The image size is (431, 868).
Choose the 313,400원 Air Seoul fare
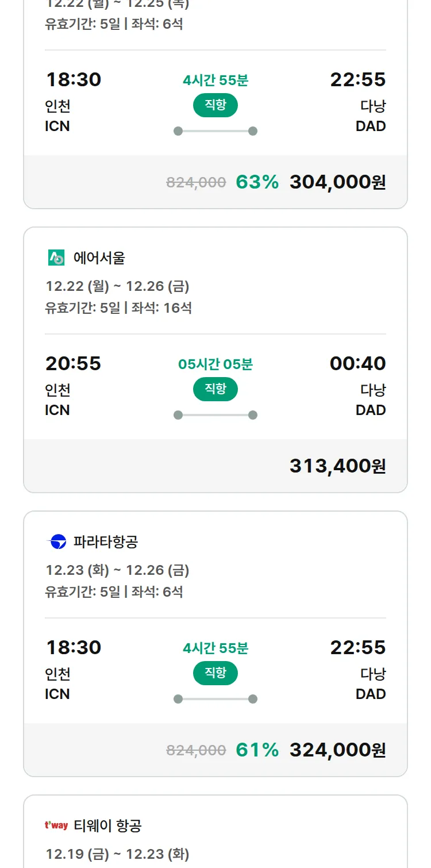pos(337,466)
